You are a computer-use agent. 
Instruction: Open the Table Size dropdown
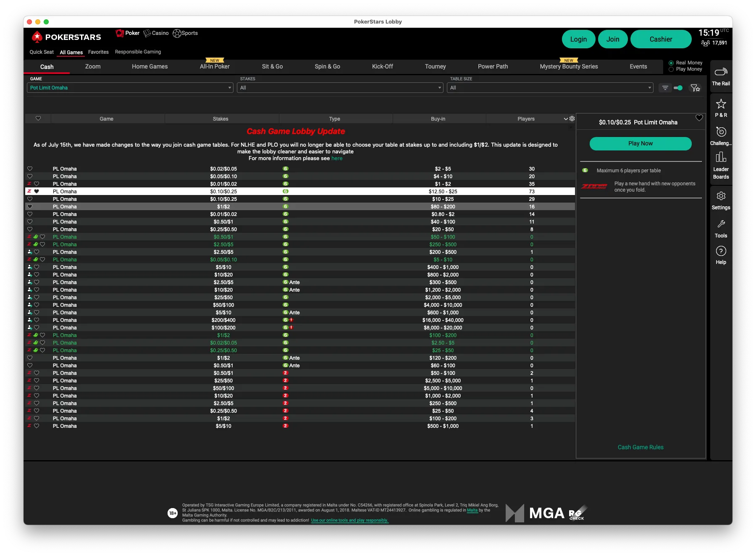[x=550, y=88]
